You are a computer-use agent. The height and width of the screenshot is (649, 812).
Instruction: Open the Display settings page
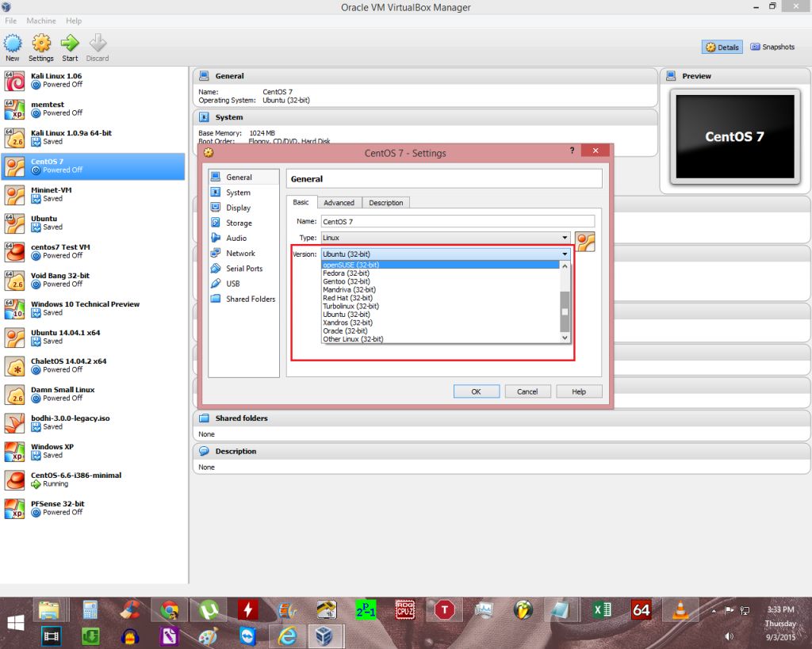tap(239, 208)
